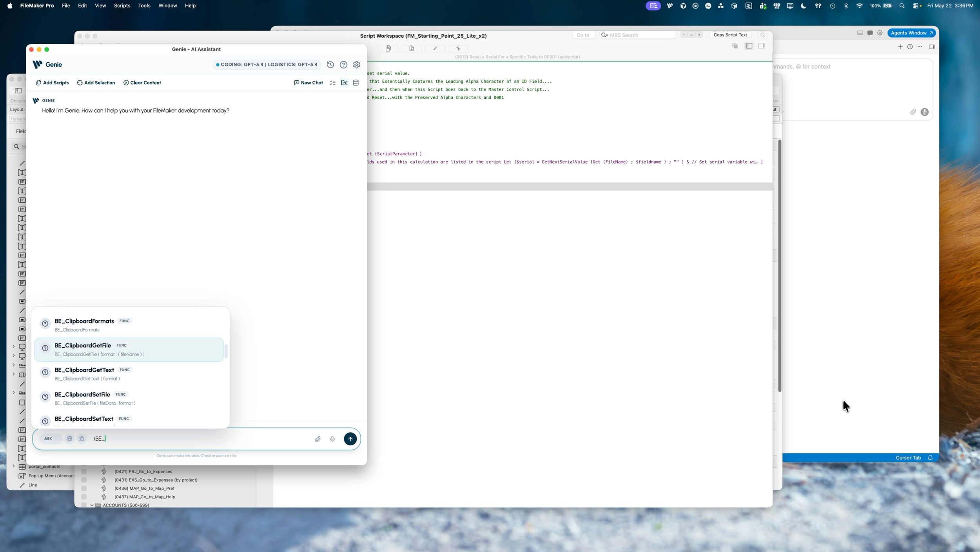The image size is (980, 552).
Task: Open the Cursor chat history clock icon
Action: [910, 47]
